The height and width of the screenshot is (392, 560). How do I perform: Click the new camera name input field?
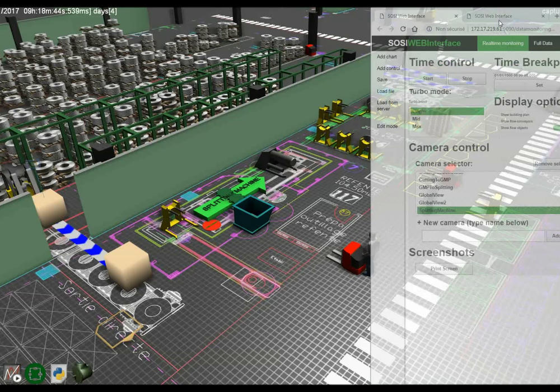point(483,236)
